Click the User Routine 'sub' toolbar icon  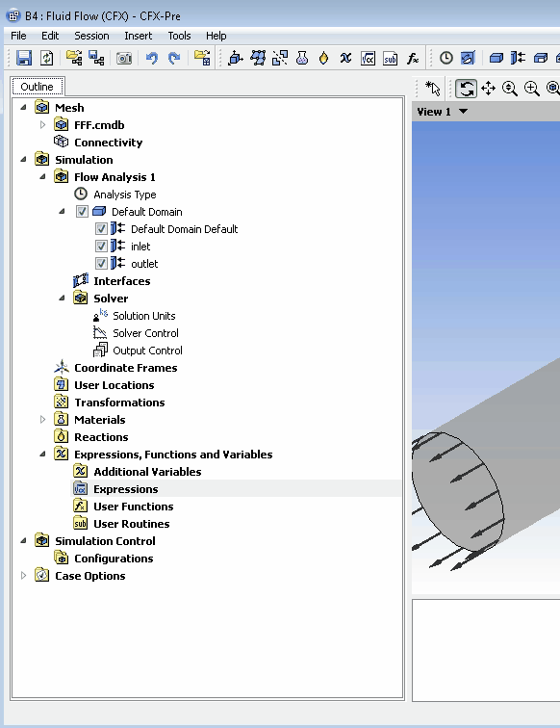(391, 59)
